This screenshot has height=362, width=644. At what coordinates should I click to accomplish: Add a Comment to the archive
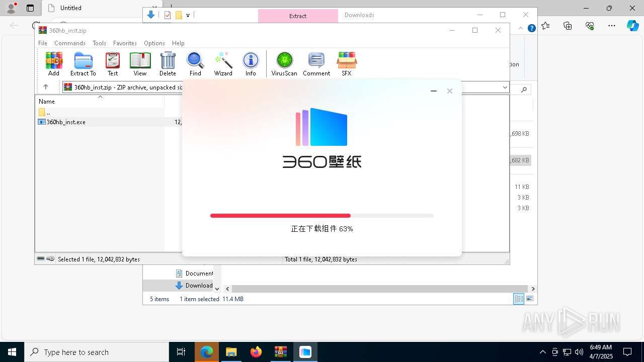pyautogui.click(x=316, y=64)
